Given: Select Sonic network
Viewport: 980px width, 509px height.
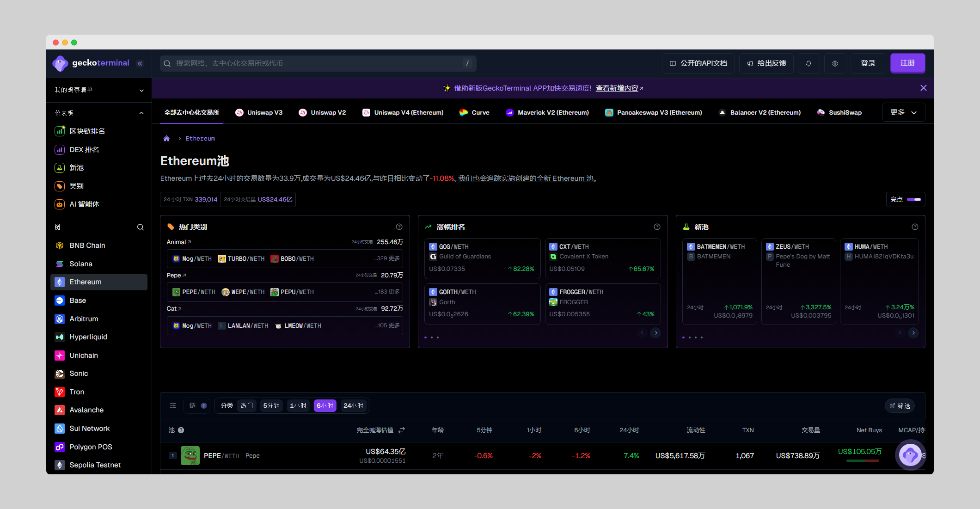Looking at the screenshot, I should (x=99, y=374).
